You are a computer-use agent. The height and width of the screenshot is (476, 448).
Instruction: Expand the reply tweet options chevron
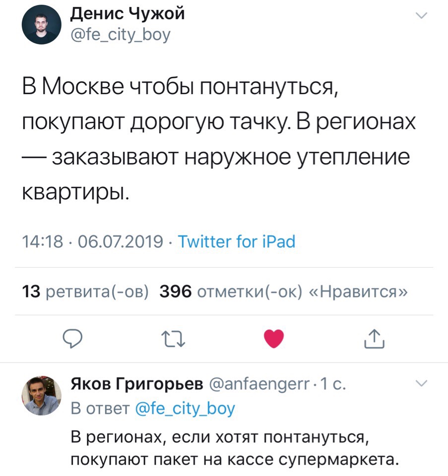[421, 383]
